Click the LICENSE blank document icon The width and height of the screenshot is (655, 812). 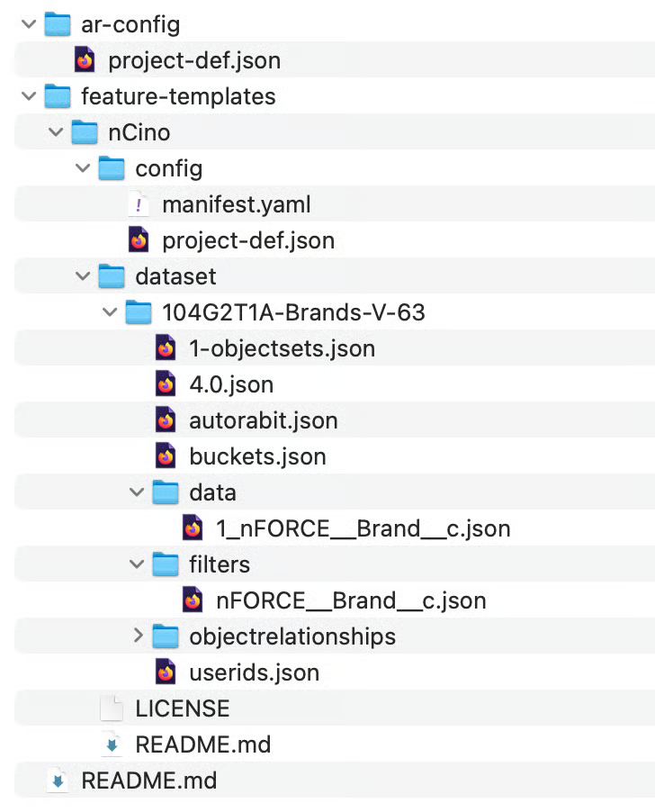tap(112, 708)
